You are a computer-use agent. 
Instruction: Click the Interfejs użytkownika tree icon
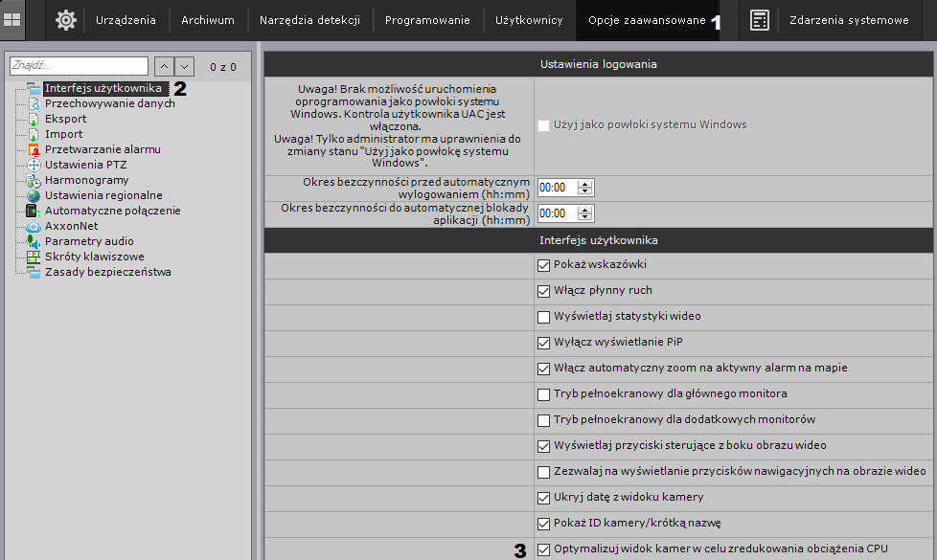point(34,88)
